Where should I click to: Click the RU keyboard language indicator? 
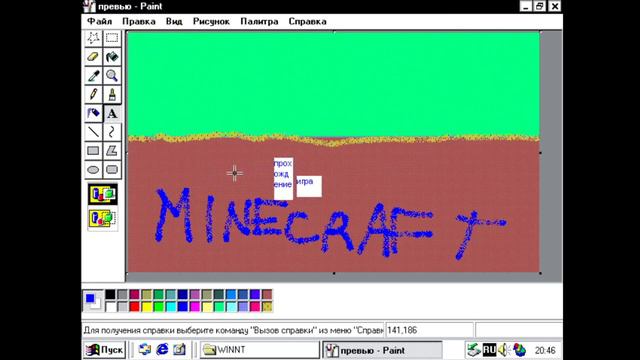pos(489,350)
